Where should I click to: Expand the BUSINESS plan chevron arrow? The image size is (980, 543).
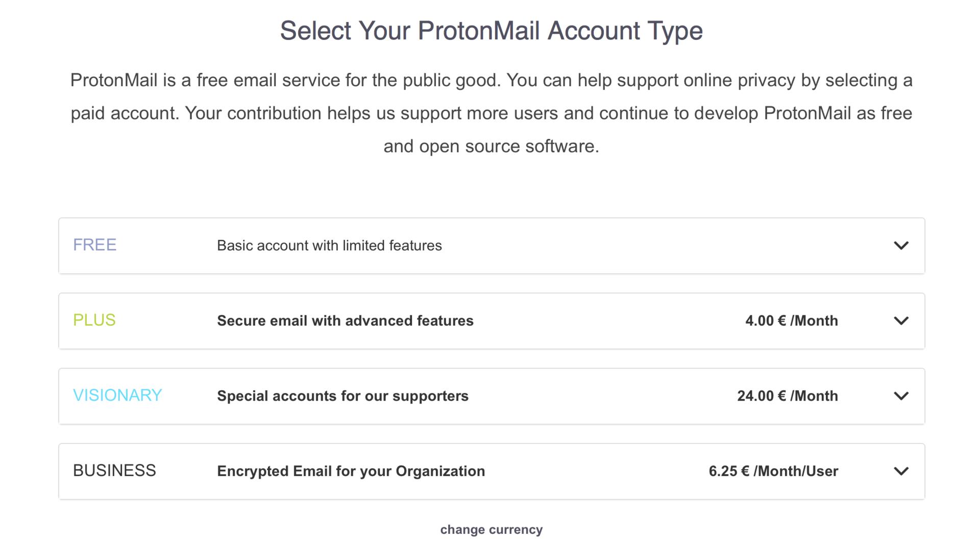901,471
